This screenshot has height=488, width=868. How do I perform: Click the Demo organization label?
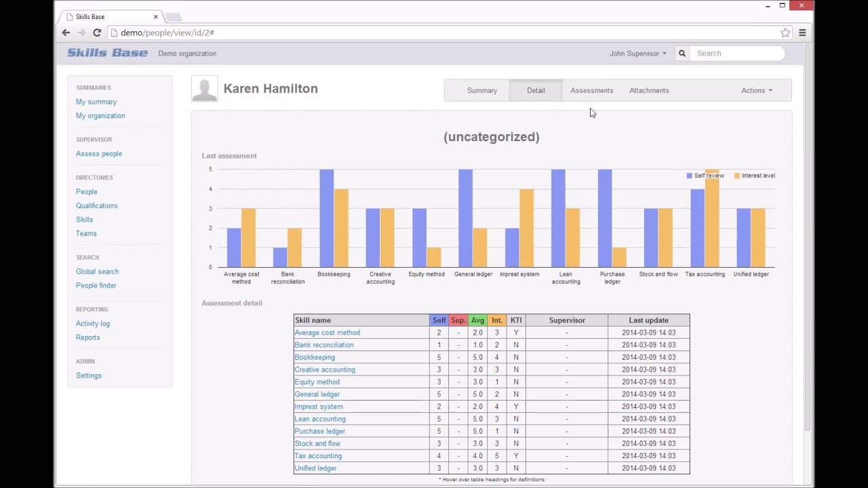187,54
